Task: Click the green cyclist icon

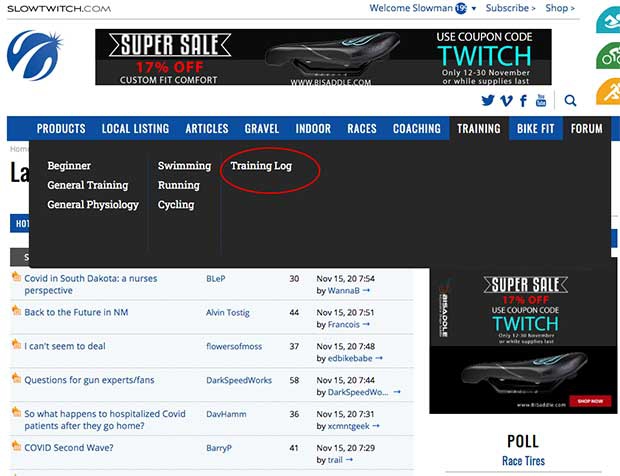Action: point(608,57)
